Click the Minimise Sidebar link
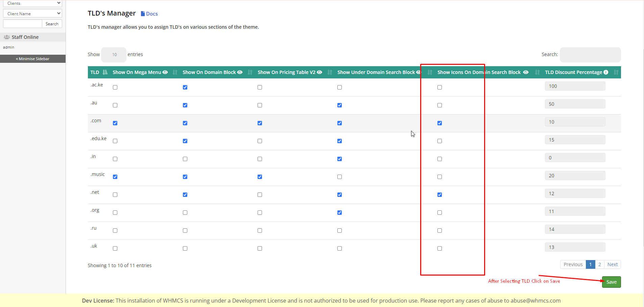Screen dimensions: 644x307 pos(33,59)
